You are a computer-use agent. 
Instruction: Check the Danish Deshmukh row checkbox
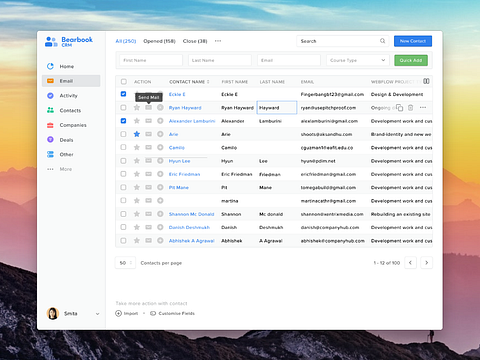[123, 227]
